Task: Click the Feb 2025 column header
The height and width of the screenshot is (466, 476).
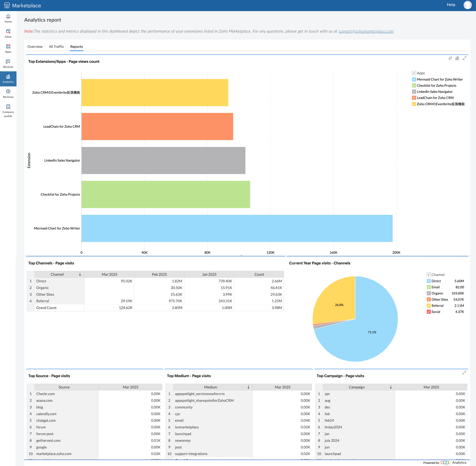Action: (159, 274)
